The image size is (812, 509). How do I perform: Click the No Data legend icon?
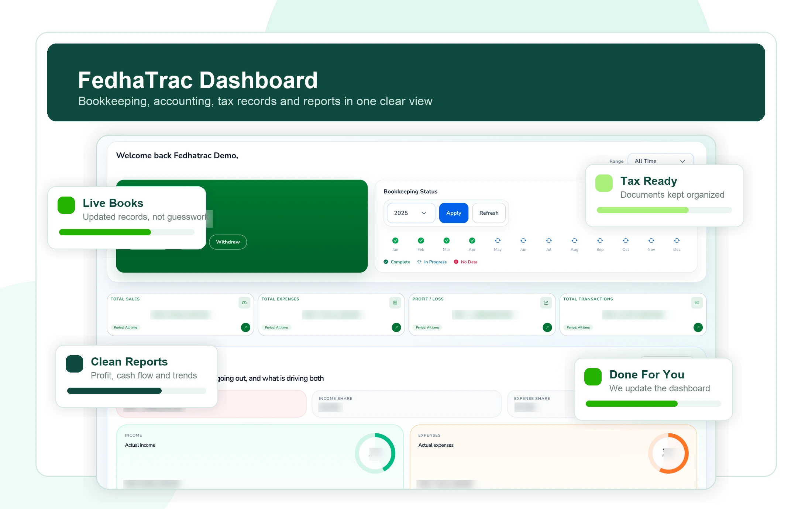tap(456, 262)
